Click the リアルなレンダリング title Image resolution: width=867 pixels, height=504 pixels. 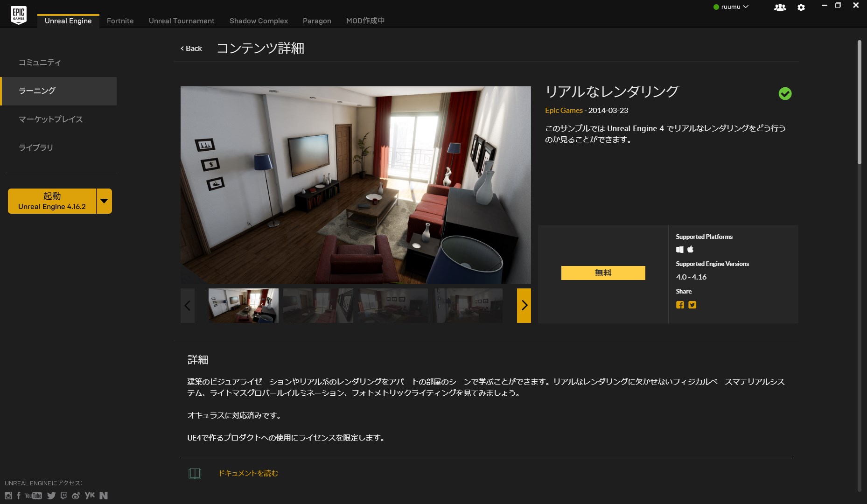pos(612,91)
